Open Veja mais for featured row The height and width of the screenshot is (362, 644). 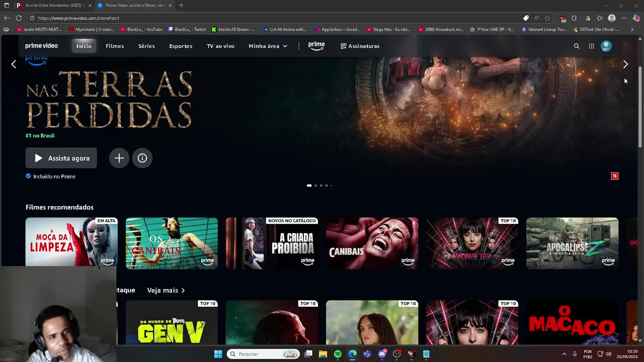[166, 290]
